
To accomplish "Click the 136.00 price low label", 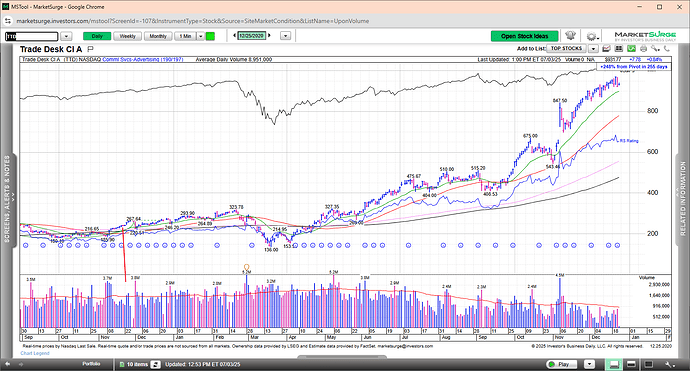I will pyautogui.click(x=271, y=250).
